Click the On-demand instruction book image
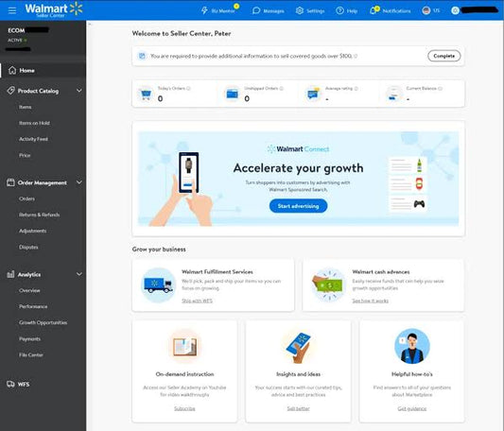Image resolution: width=504 pixels, height=431 pixels. point(184,346)
